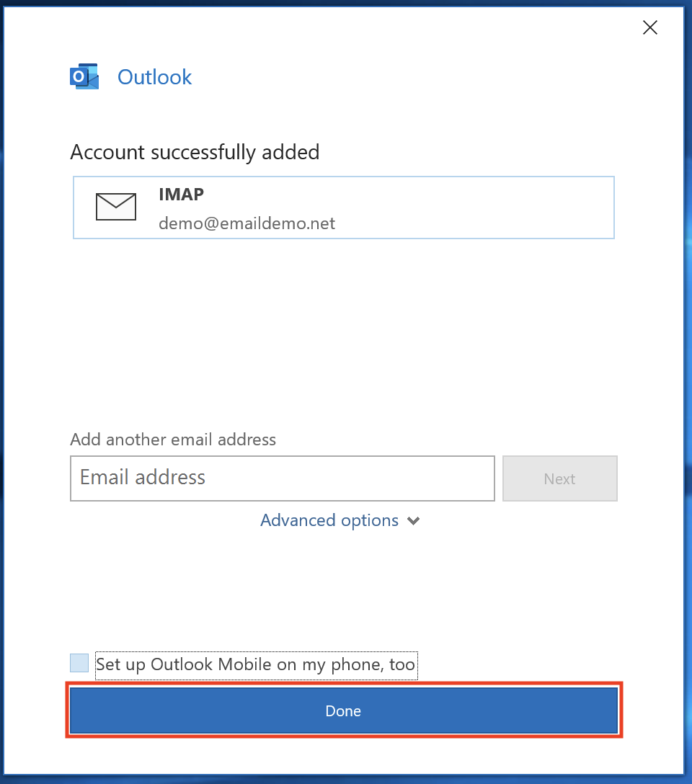Expand the Advanced options chevron arrow
This screenshot has width=692, height=784.
(414, 521)
